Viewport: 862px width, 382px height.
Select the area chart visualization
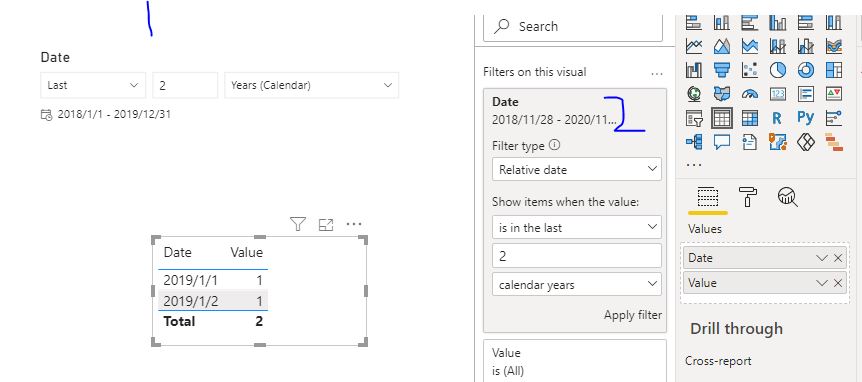point(722,46)
